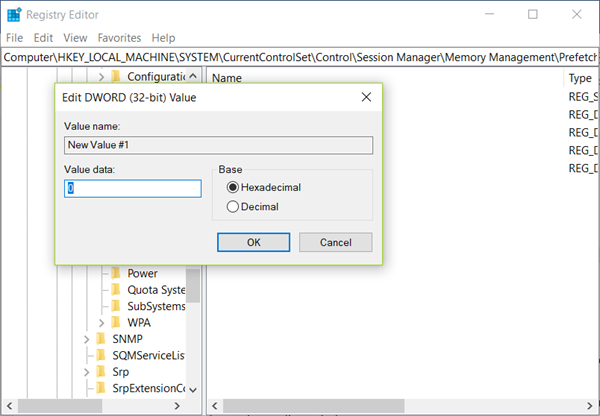Click the registry path address bar
This screenshot has height=416, width=600.
click(300, 57)
